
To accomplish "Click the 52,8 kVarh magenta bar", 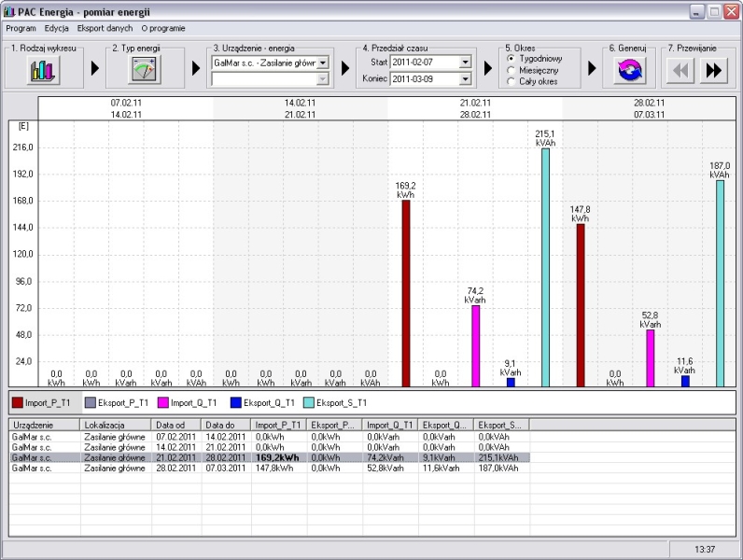I will click(651, 358).
